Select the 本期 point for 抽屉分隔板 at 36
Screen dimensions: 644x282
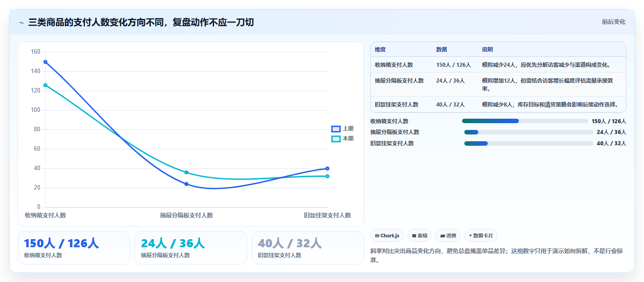pyautogui.click(x=186, y=172)
